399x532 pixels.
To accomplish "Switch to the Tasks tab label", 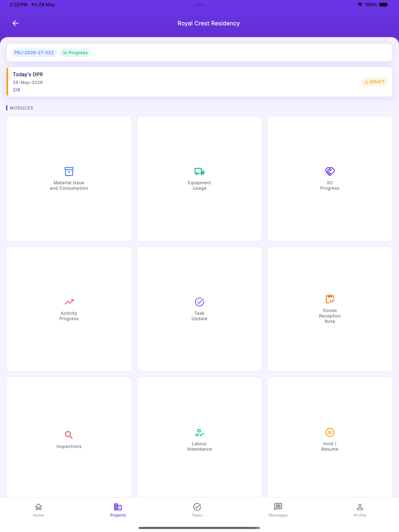I will [197, 515].
